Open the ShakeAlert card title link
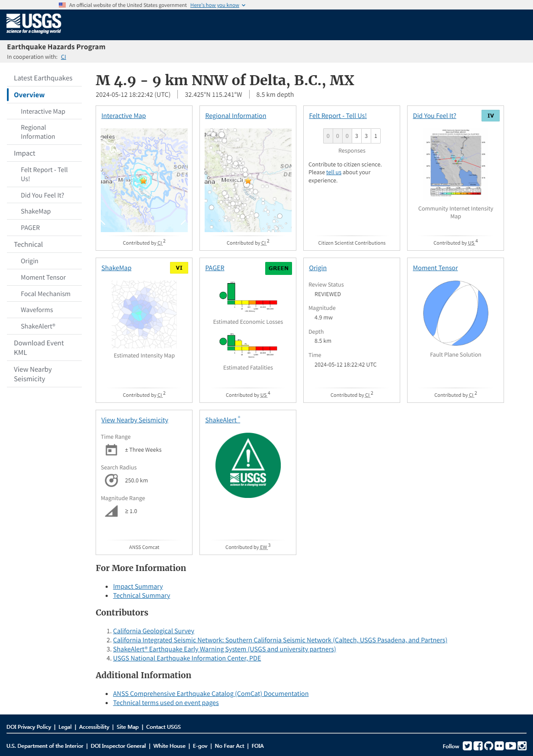Viewport: 533px width, 756px height. point(222,420)
